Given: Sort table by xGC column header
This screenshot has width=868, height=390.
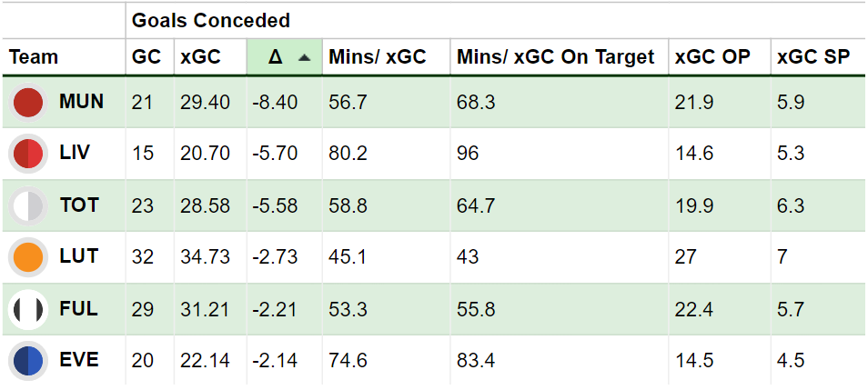Looking at the screenshot, I should 200,57.
